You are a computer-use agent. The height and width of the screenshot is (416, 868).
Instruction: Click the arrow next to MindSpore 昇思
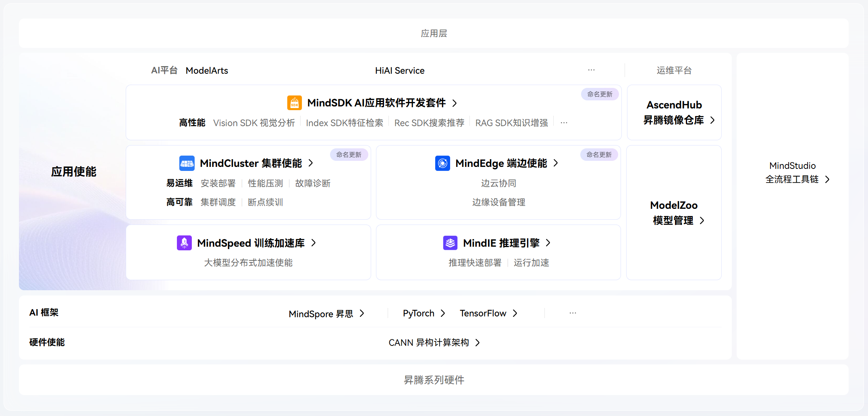362,314
